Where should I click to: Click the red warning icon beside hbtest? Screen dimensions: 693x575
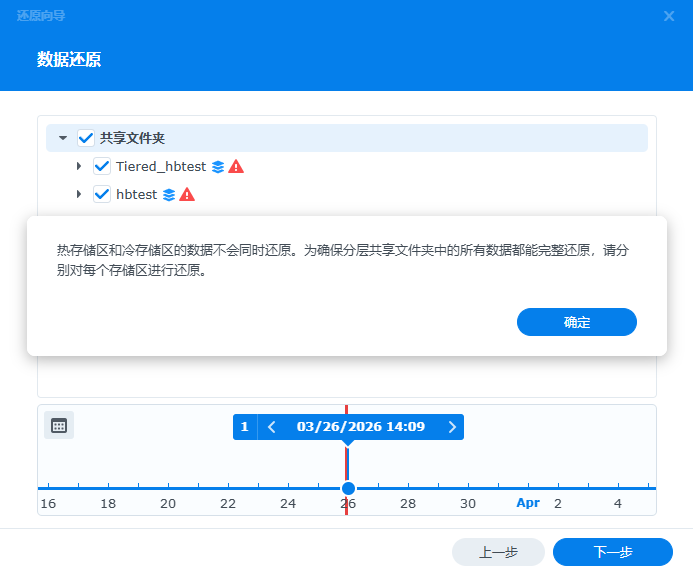[187, 194]
